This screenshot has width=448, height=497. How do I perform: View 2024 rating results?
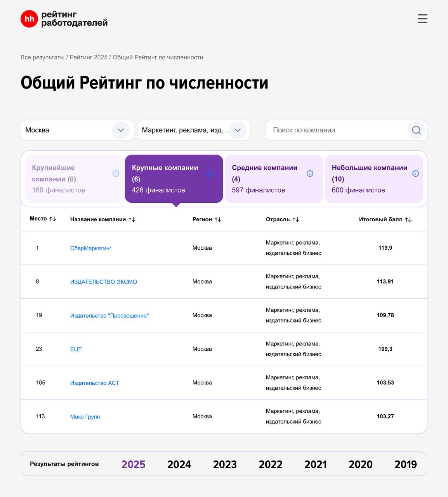point(179,464)
